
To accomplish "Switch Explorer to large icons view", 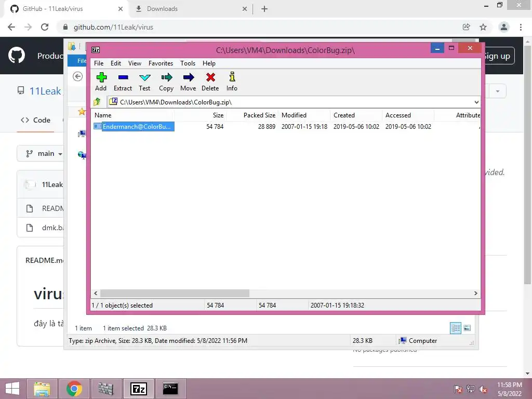I will [467, 328].
